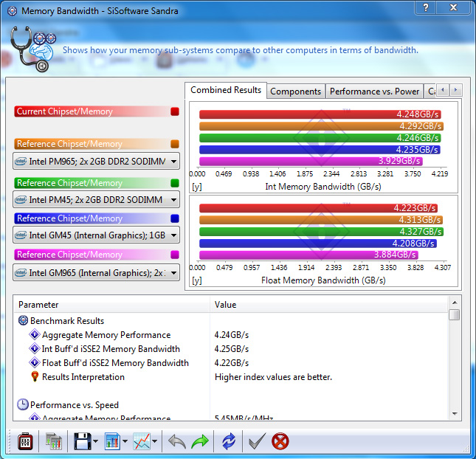Screen dimensions: 476x459
Task: Click the floppy disk save icon
Action: tap(82, 441)
